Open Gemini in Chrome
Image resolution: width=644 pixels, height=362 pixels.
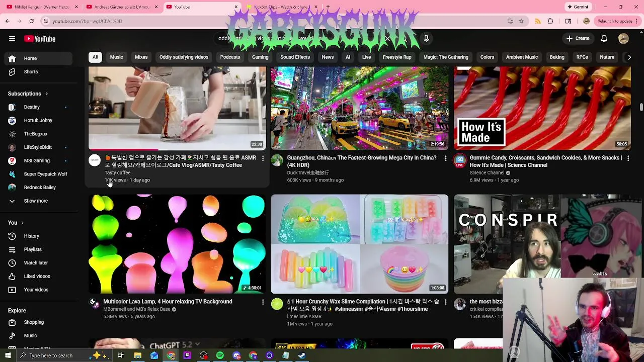coord(578,7)
